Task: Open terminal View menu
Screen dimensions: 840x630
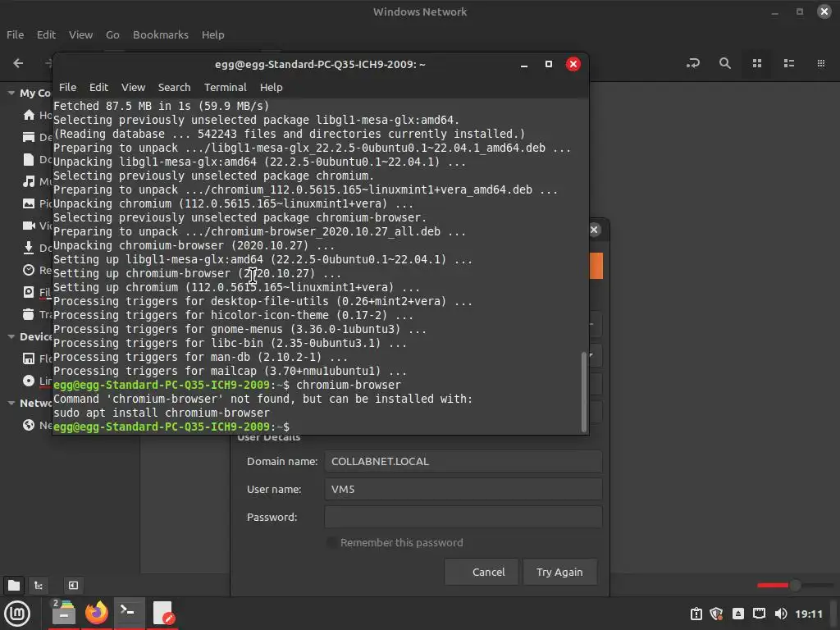Action: point(133,87)
